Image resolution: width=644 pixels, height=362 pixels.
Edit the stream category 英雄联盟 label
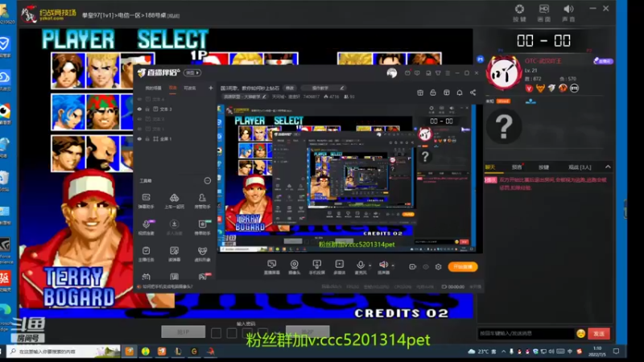[245, 97]
